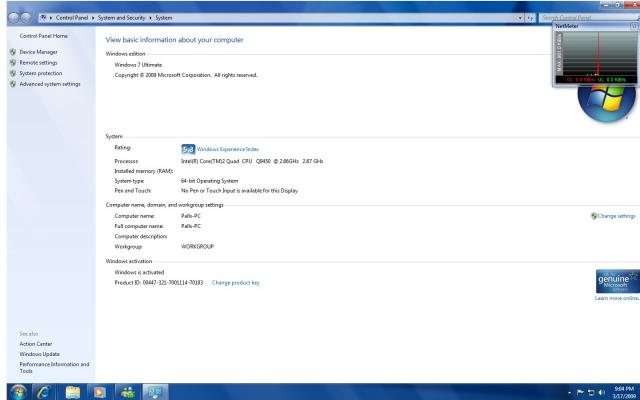The width and height of the screenshot is (640, 400).
Task: Click the No Pen or Touch Input text
Action: click(239, 191)
